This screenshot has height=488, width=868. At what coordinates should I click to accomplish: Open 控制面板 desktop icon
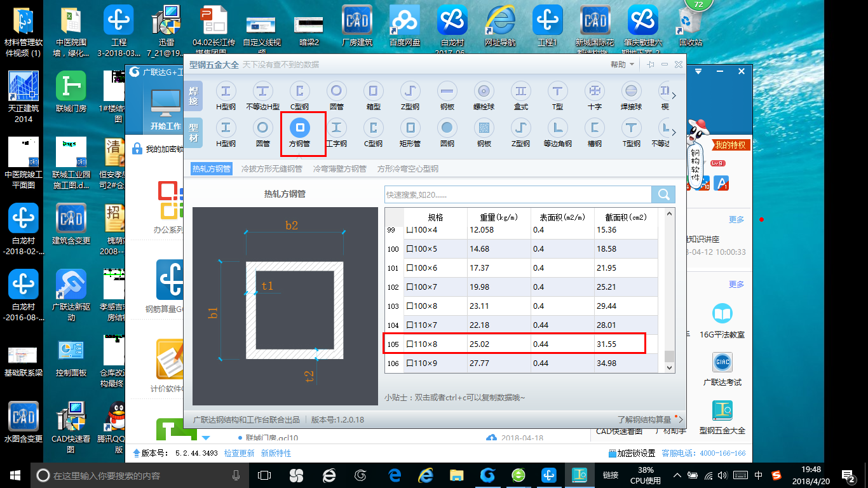71,358
